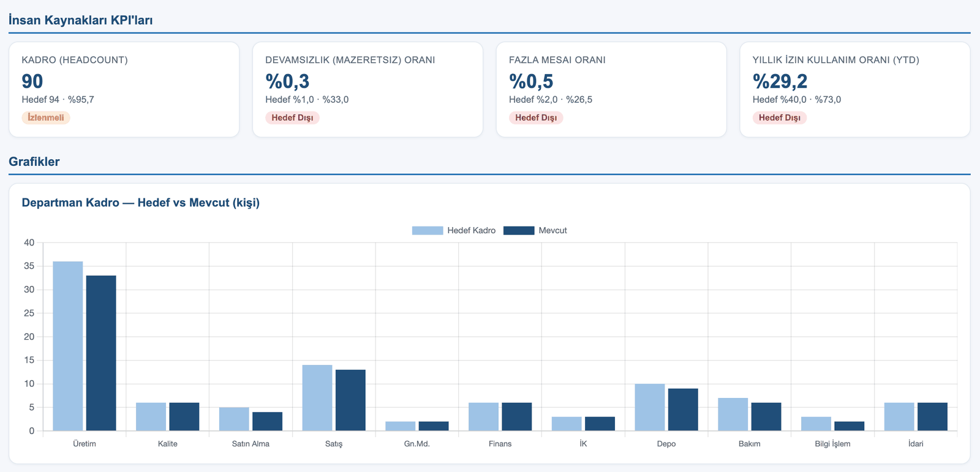Viewport: 980px width, 472px height.
Task: Click the Satış Hedef Kadro bar
Action: pos(317,398)
